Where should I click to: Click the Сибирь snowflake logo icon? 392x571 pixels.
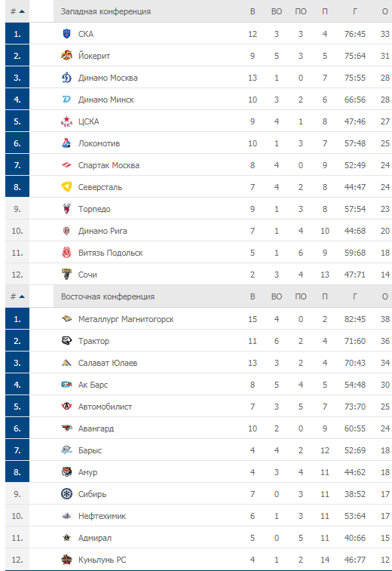click(66, 494)
